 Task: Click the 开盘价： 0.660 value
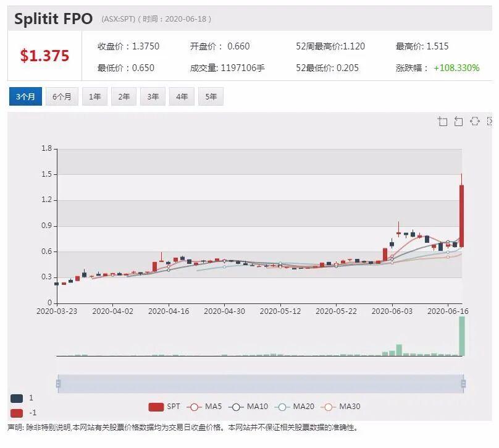[x=220, y=46]
